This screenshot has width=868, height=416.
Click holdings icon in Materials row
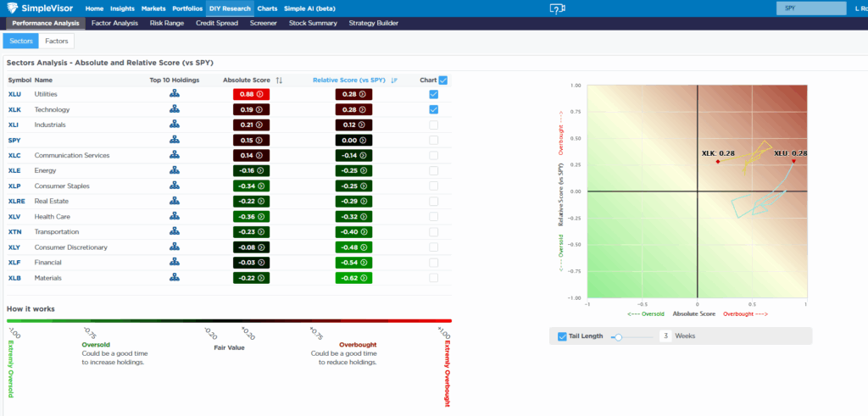point(174,277)
